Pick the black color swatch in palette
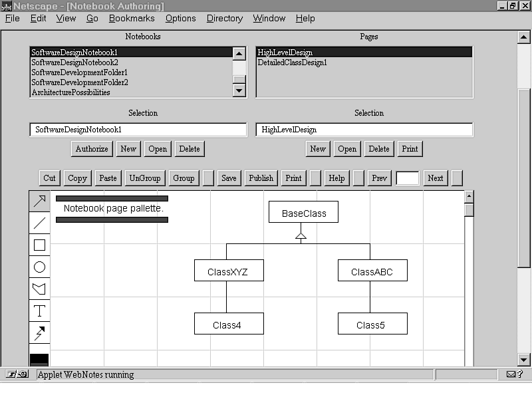This screenshot has height=399, width=532. pos(39,358)
